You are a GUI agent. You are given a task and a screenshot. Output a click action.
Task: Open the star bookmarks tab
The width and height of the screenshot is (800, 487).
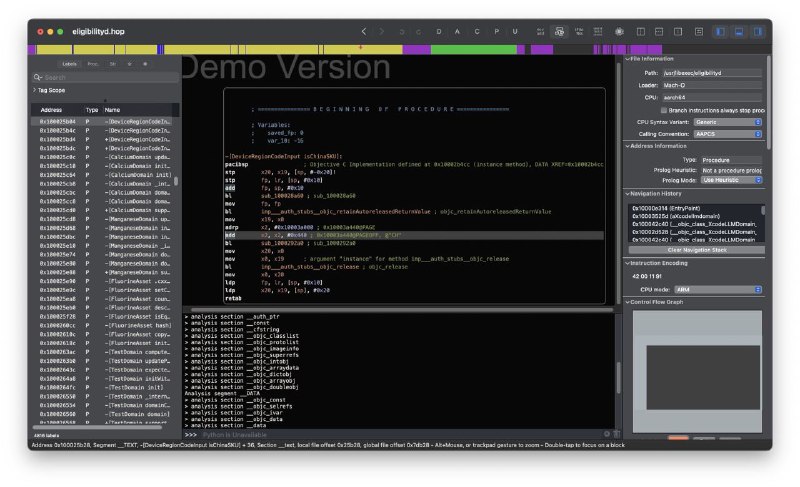tap(129, 64)
